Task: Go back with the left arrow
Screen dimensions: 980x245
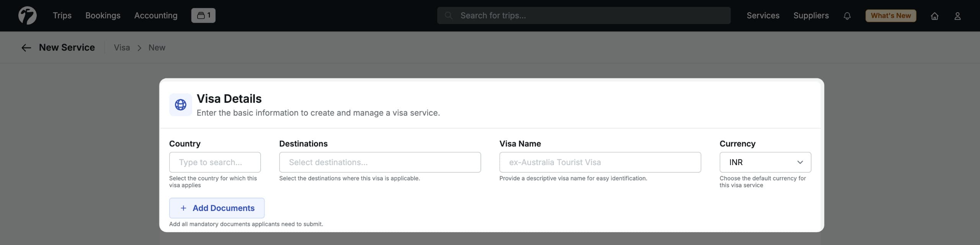Action: click(26, 48)
